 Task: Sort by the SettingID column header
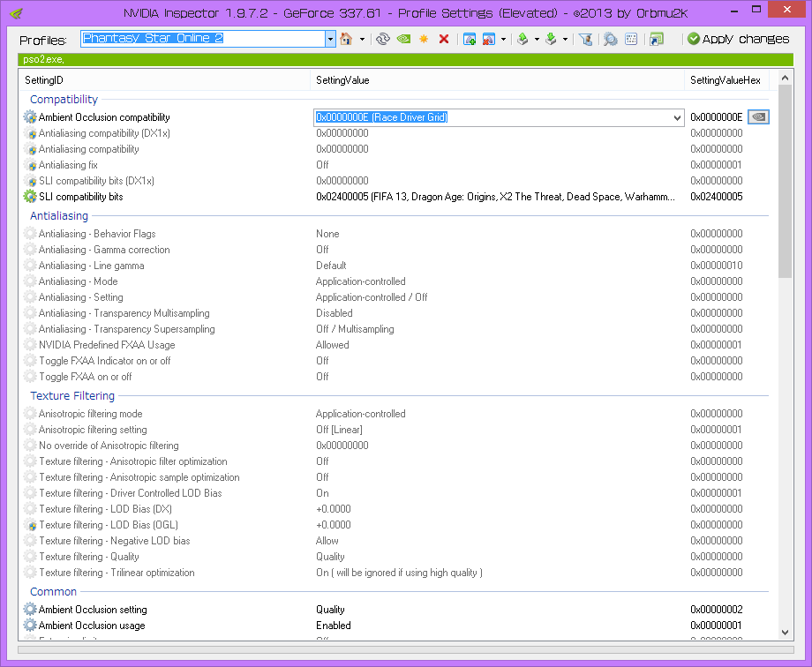165,80
